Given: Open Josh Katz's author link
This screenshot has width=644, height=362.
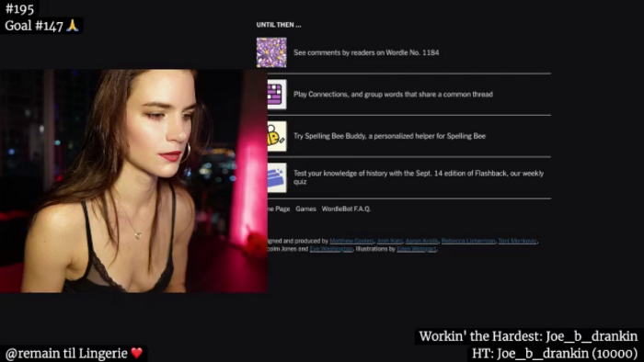Looking at the screenshot, I should 390,241.
